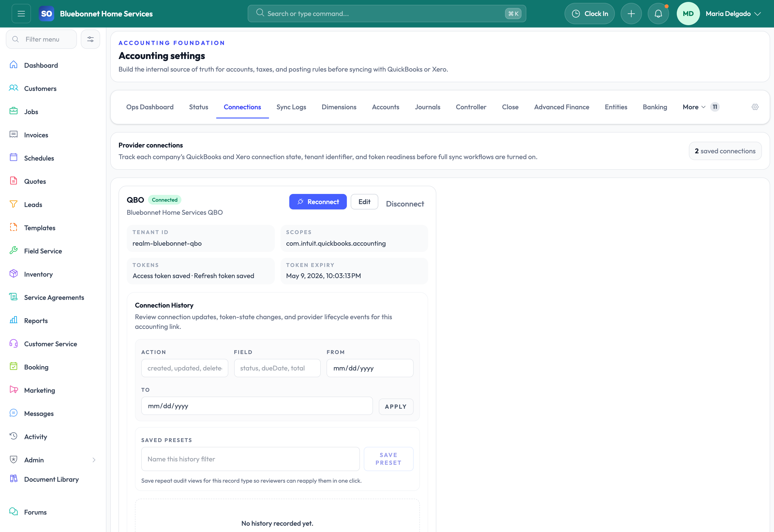
Task: Open the tab settings gear icon
Action: coord(755,107)
